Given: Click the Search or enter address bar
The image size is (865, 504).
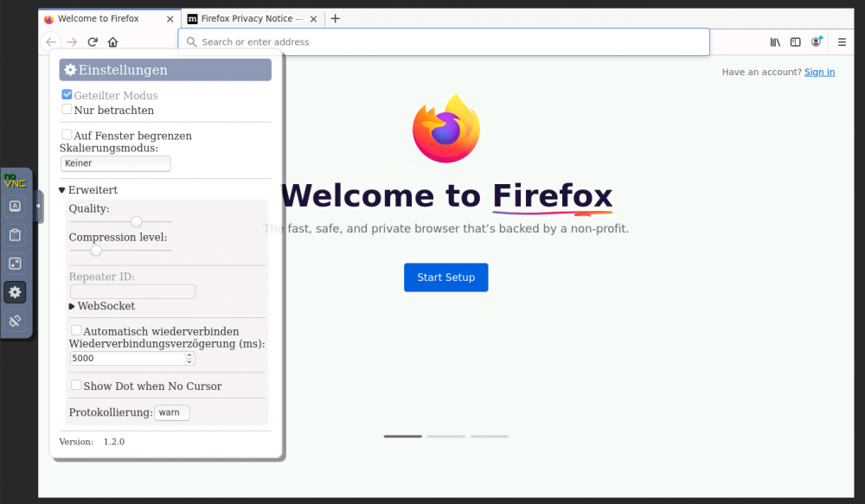Looking at the screenshot, I should (444, 41).
